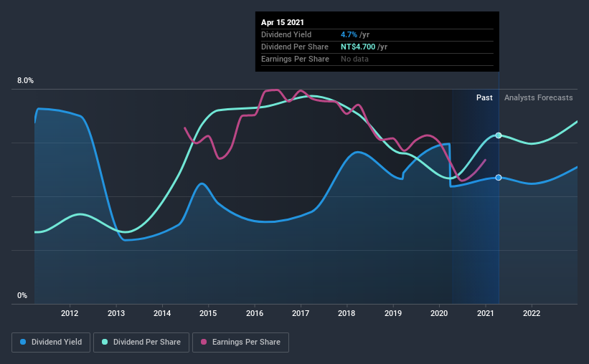Click the 0% y-axis label

[x=22, y=296]
